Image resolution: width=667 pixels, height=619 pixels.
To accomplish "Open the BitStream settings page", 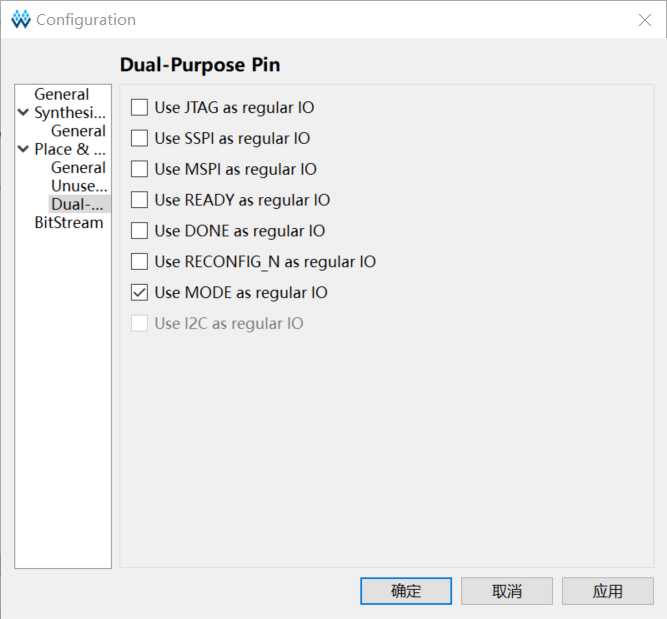I will [x=69, y=222].
